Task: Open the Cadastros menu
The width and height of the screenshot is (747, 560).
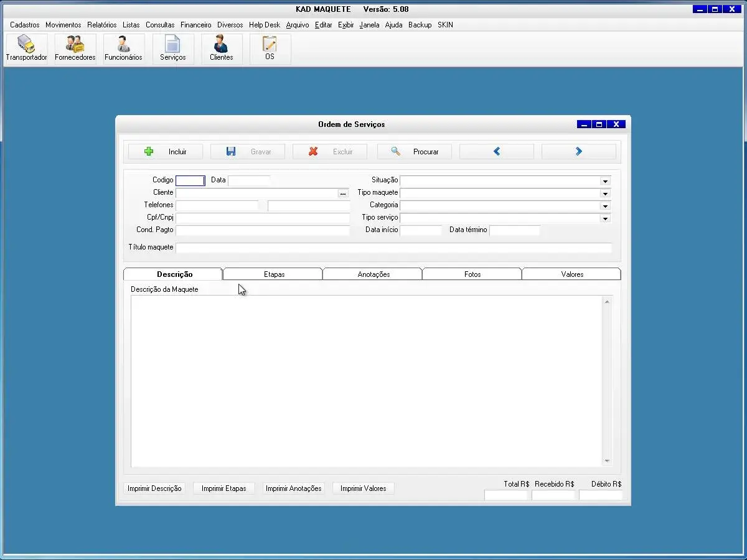Action: pos(25,25)
